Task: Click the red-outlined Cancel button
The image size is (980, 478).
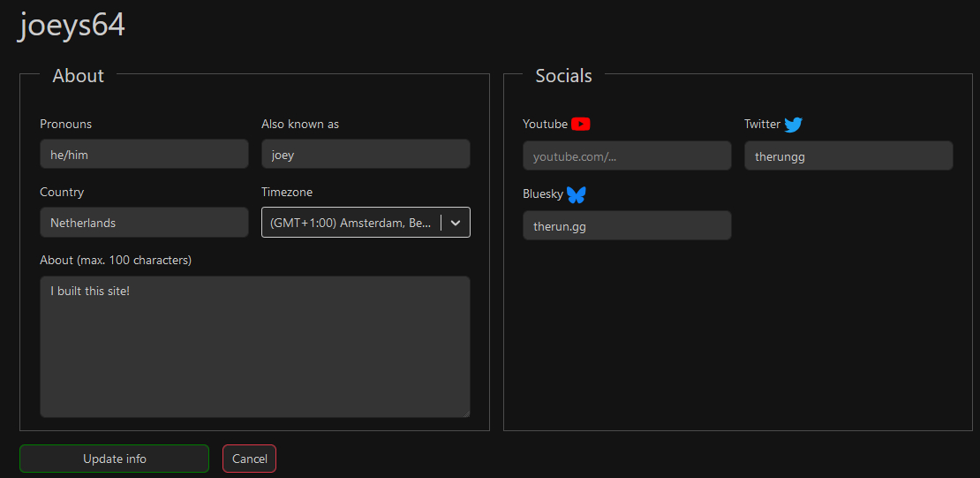Action: point(249,459)
